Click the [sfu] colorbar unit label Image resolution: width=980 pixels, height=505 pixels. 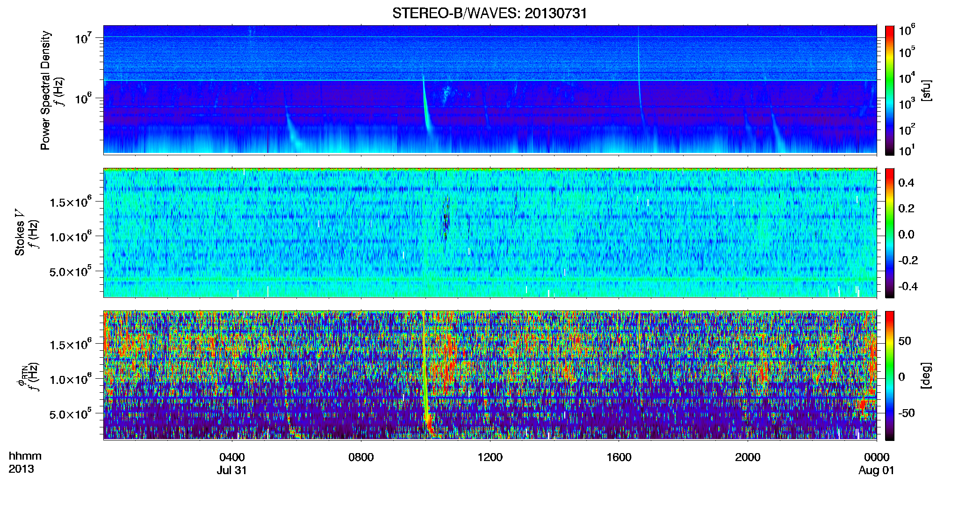point(926,90)
